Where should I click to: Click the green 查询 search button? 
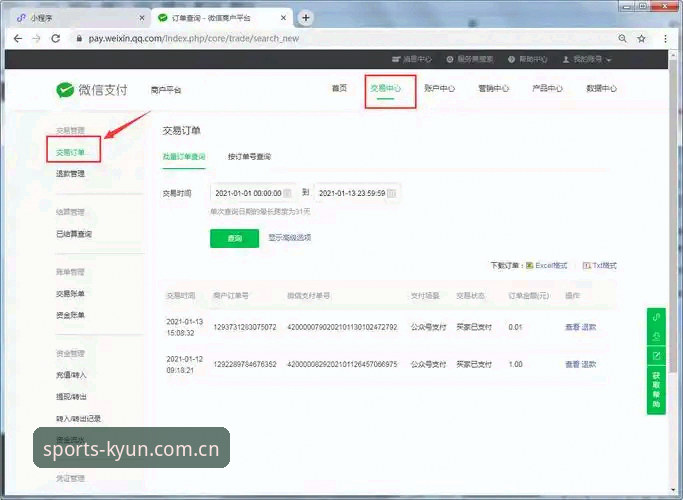point(234,238)
